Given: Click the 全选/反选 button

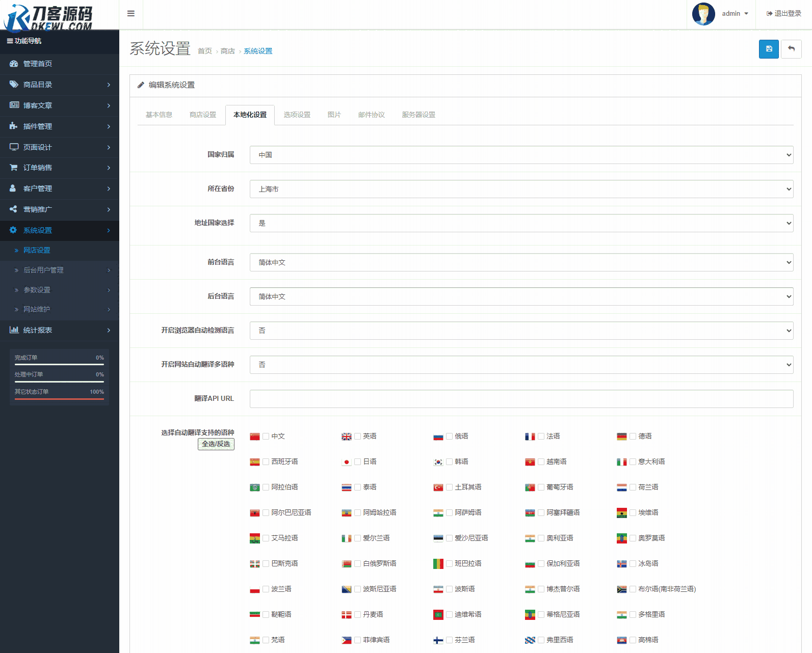Looking at the screenshot, I should click(216, 444).
